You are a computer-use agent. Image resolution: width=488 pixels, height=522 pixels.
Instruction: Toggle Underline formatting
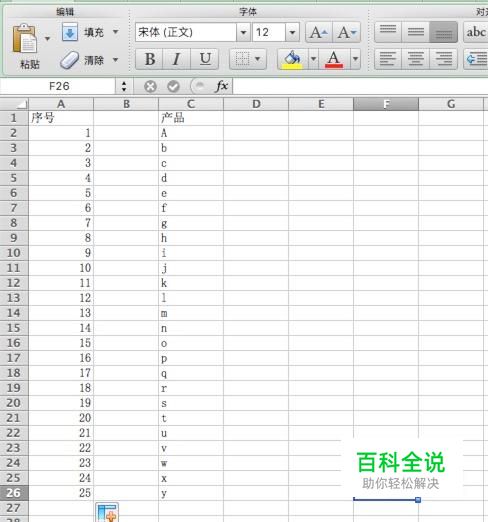tap(205, 59)
